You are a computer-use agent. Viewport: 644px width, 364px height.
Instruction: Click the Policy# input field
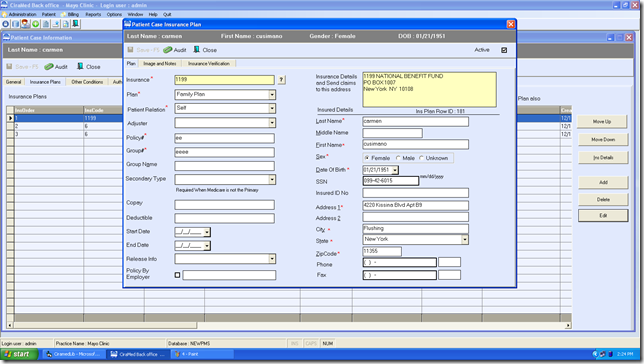224,138
